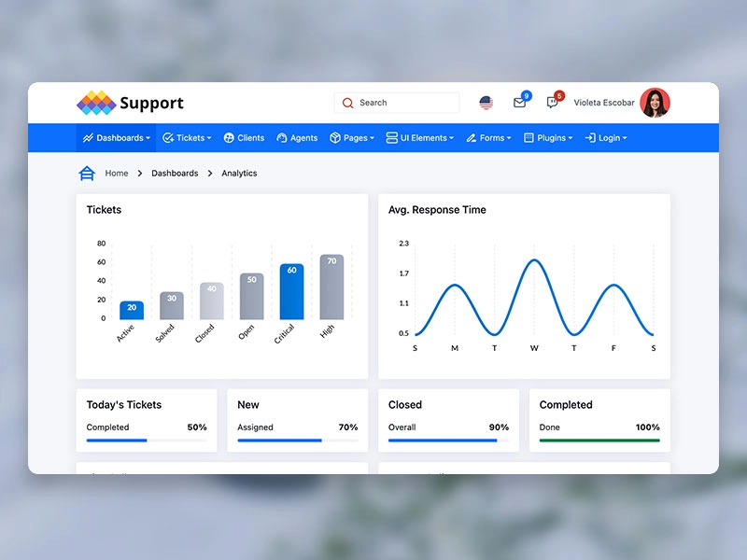
Task: Go to the Agents page
Action: (303, 138)
